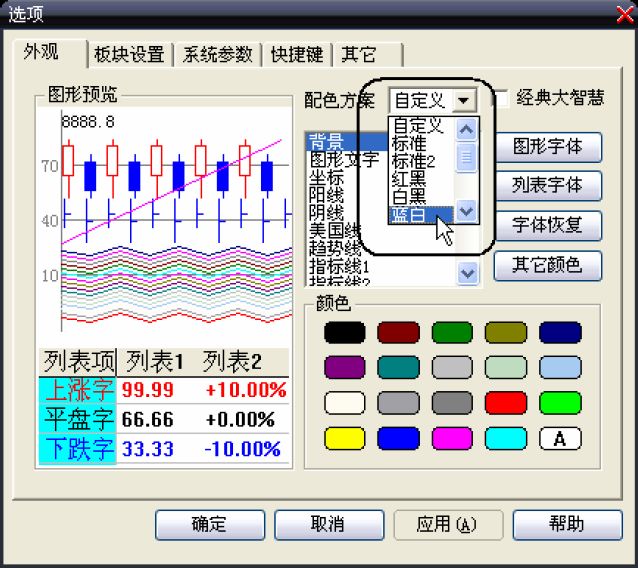Select 阳线 in the element list
The width and height of the screenshot is (638, 568).
coord(327,196)
